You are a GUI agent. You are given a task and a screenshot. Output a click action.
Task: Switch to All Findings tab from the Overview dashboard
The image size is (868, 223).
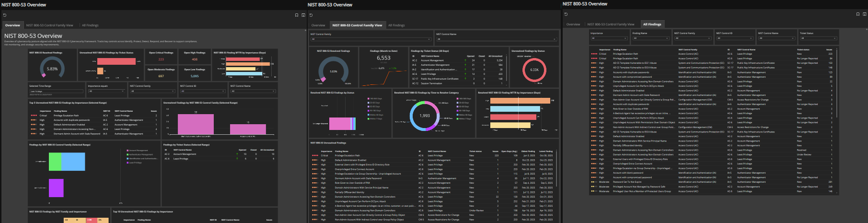pyautogui.click(x=90, y=25)
